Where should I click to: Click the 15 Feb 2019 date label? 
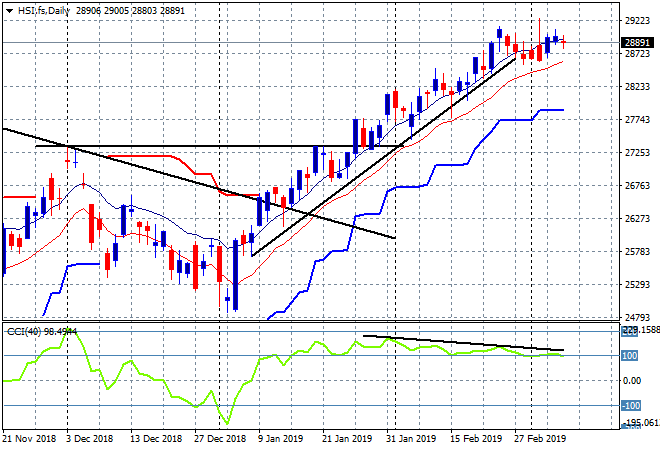(x=476, y=439)
